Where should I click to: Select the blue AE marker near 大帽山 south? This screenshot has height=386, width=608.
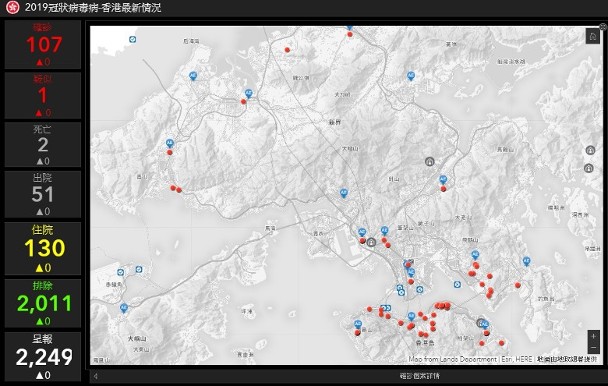[x=344, y=193]
